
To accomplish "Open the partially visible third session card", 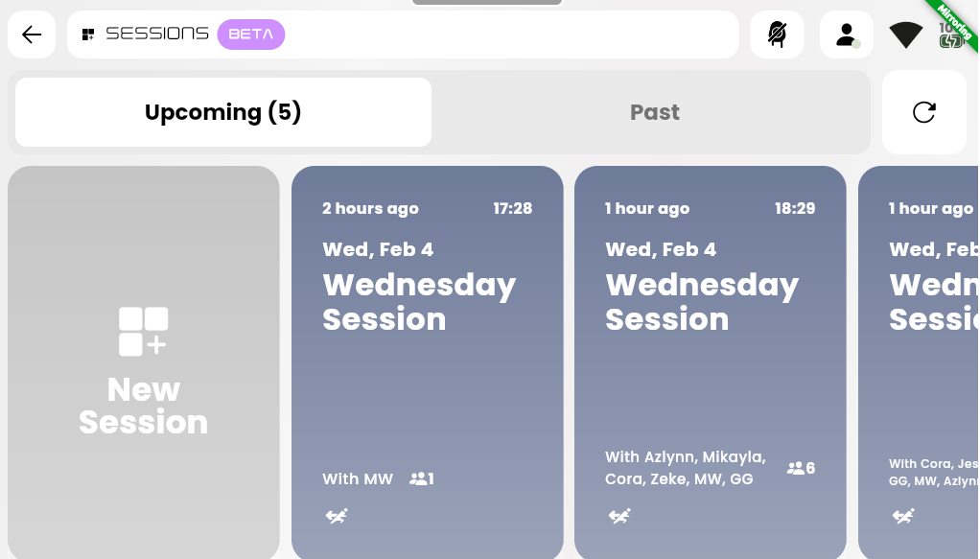I will pyautogui.click(x=918, y=362).
